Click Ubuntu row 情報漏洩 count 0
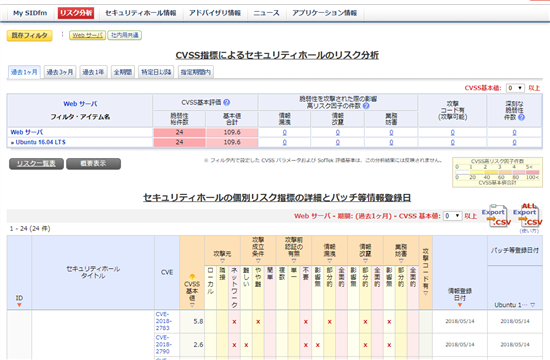This screenshot has width=550, height=360. (x=284, y=142)
